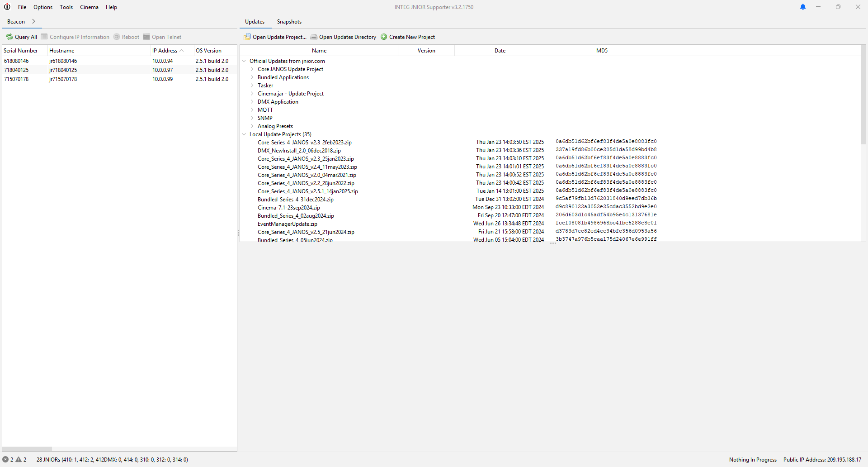Expand the Bundled Applications tree node
The image size is (868, 467).
coord(252,77)
